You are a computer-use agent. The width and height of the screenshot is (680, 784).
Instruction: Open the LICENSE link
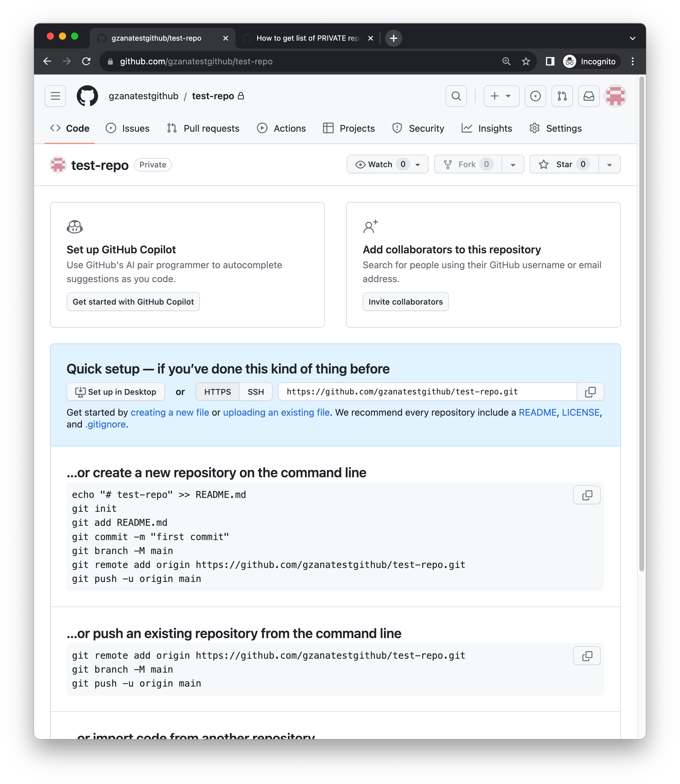click(581, 412)
